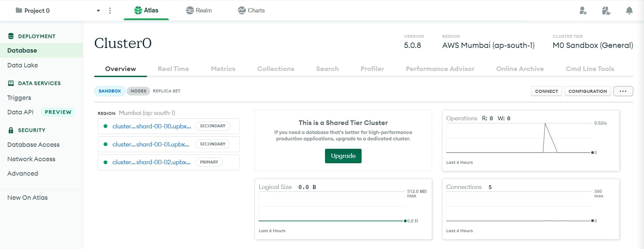Open Database Access settings
644x249 pixels.
(x=34, y=144)
